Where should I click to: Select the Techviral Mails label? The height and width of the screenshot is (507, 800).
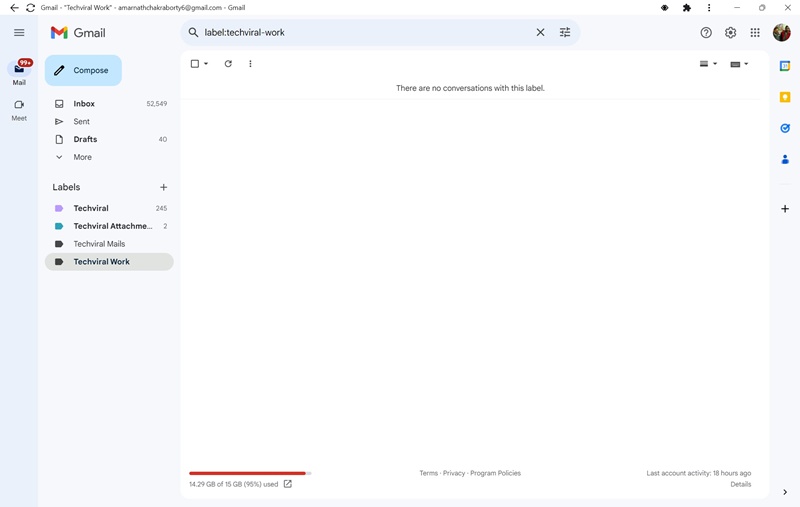tap(109, 244)
